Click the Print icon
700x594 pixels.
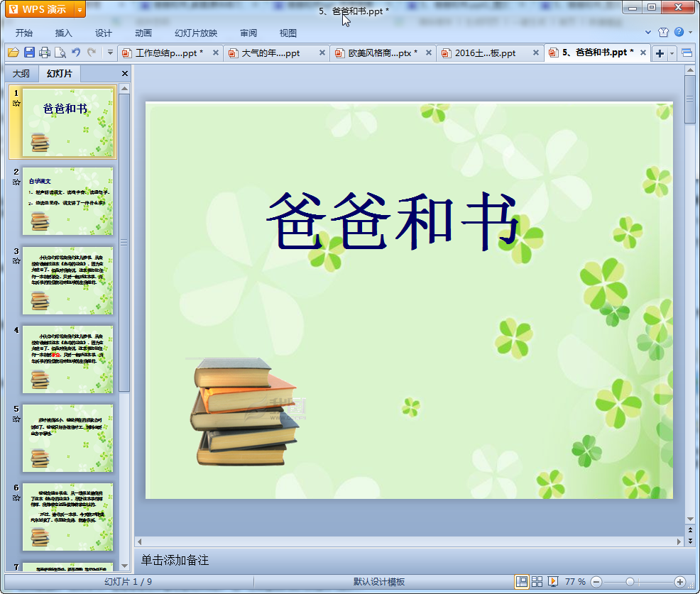[45, 53]
